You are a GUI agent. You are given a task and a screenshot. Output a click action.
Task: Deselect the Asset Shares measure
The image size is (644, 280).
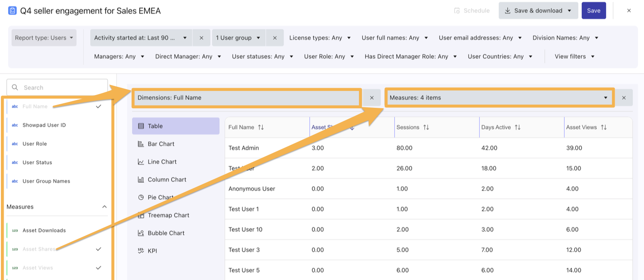click(x=98, y=249)
